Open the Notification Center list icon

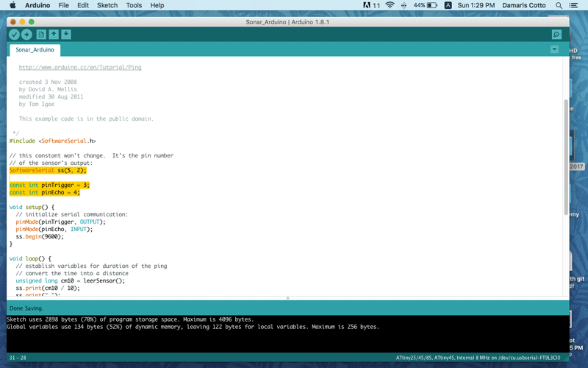[573, 5]
